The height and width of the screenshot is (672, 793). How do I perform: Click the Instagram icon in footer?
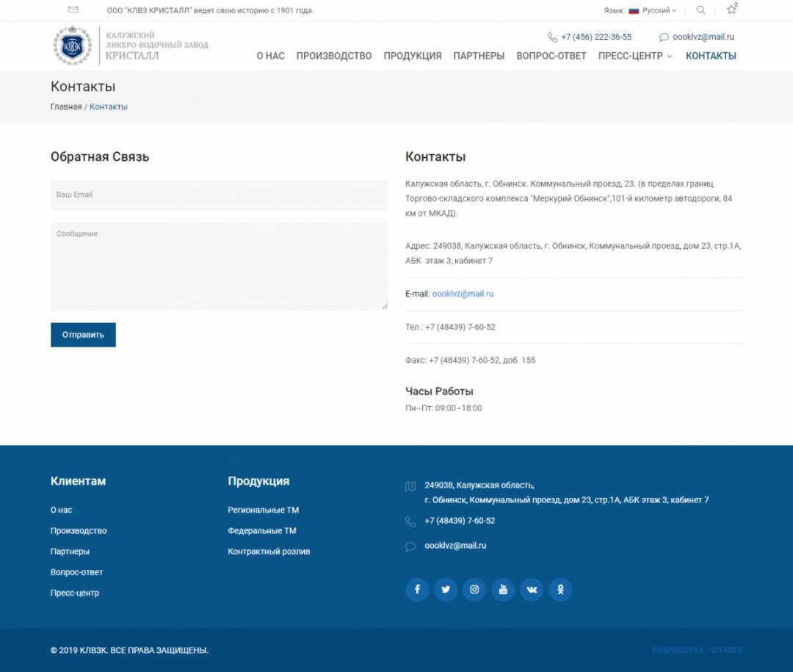coord(474,590)
